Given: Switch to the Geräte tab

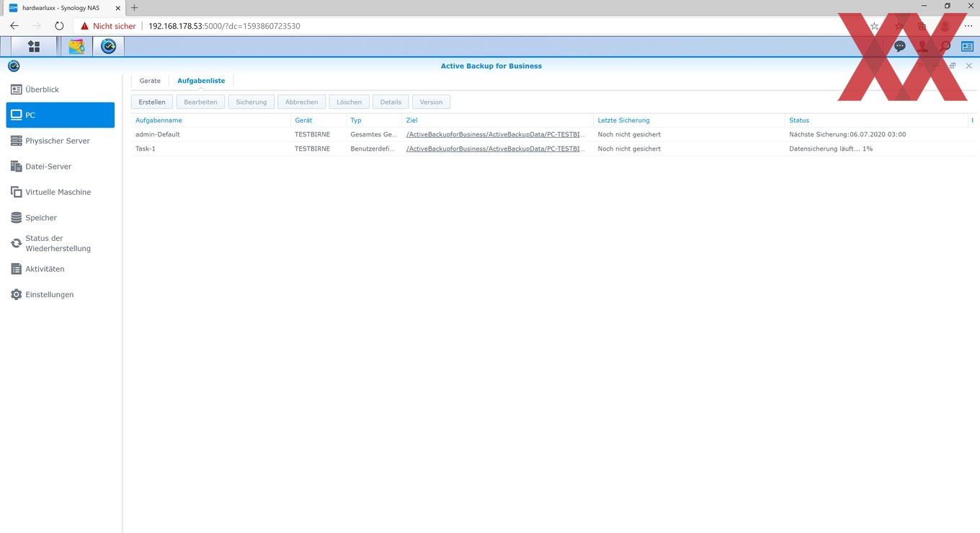Looking at the screenshot, I should click(150, 81).
